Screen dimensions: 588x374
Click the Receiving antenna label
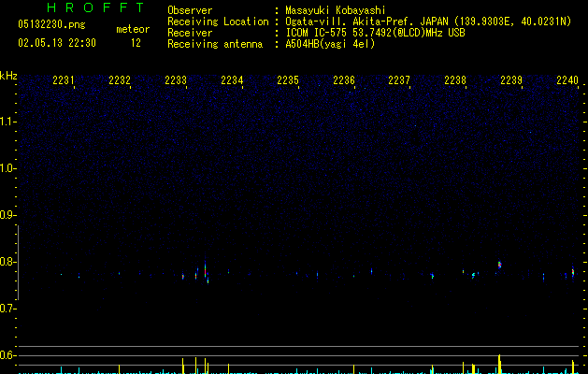[x=215, y=44]
